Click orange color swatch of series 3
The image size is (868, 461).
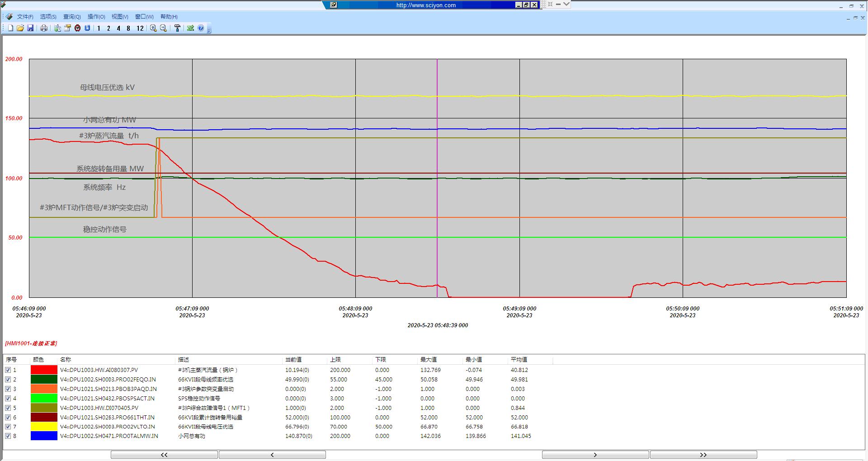44,389
